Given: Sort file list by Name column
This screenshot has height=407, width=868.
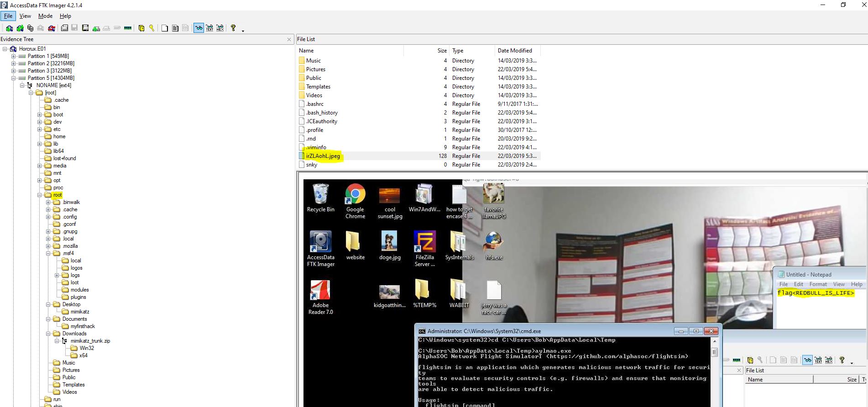Looking at the screenshot, I should click(x=350, y=51).
